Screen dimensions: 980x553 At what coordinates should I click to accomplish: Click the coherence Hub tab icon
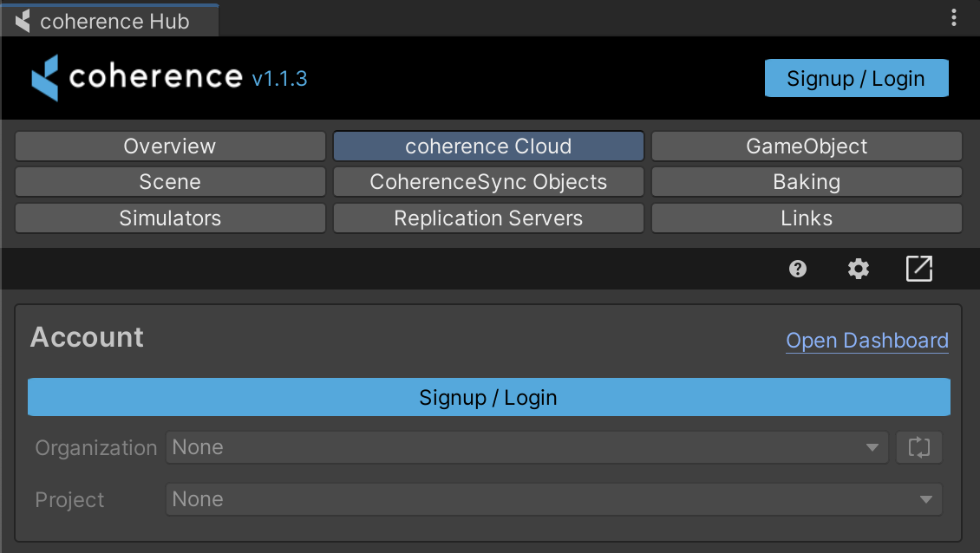23,21
